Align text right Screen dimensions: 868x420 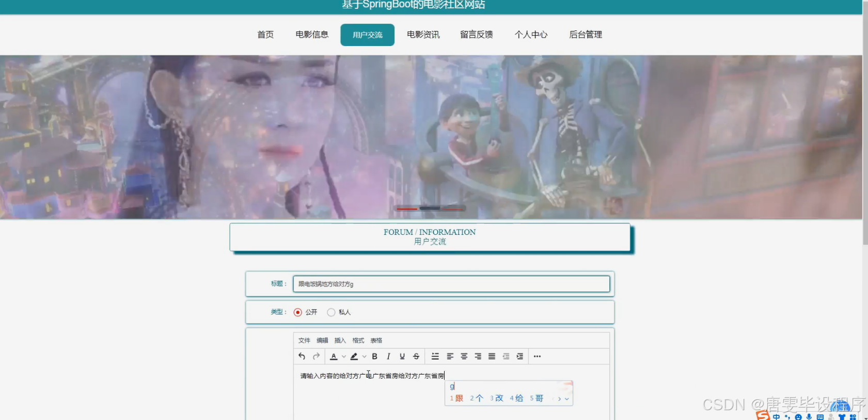click(478, 356)
